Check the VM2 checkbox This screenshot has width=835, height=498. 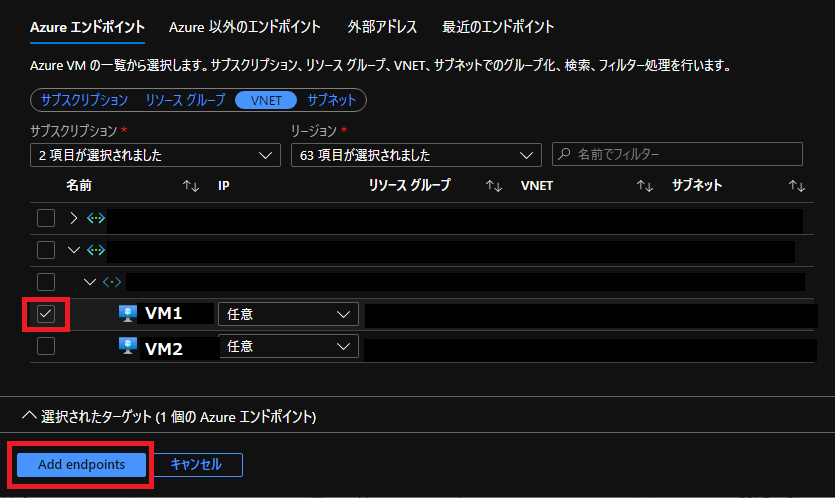pyautogui.click(x=46, y=346)
